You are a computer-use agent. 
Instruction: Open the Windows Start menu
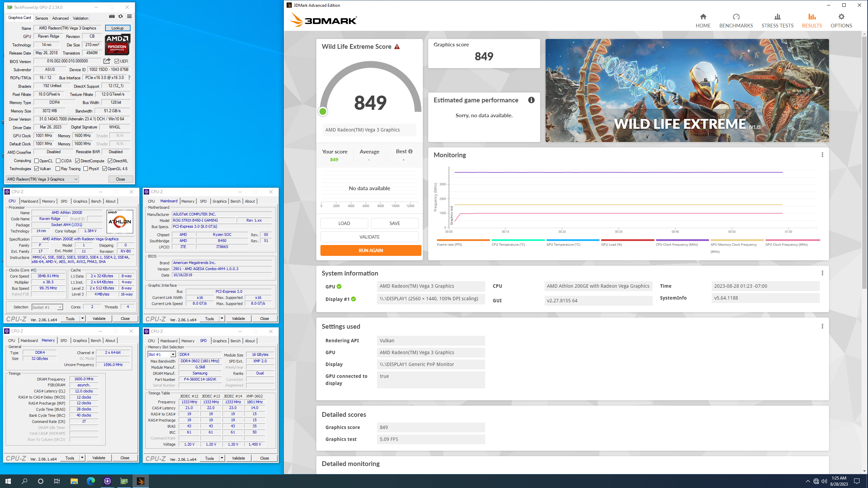(8, 481)
